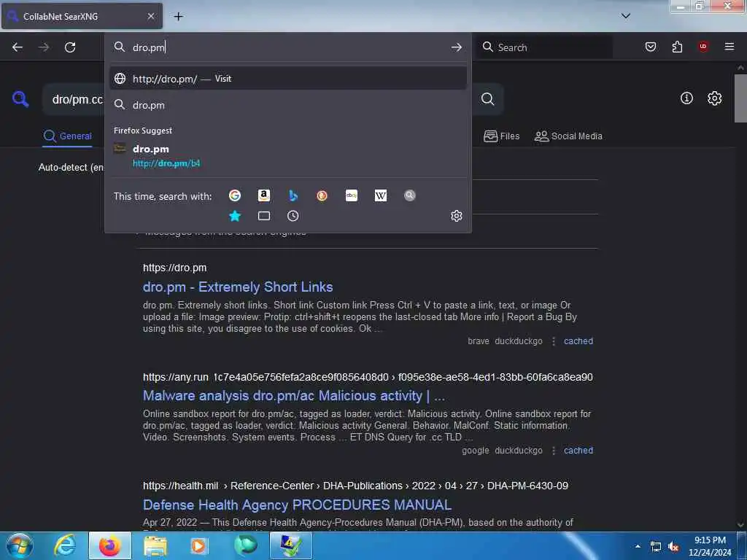The width and height of the screenshot is (747, 560).
Task: Search this time with Google
Action: [x=234, y=195]
